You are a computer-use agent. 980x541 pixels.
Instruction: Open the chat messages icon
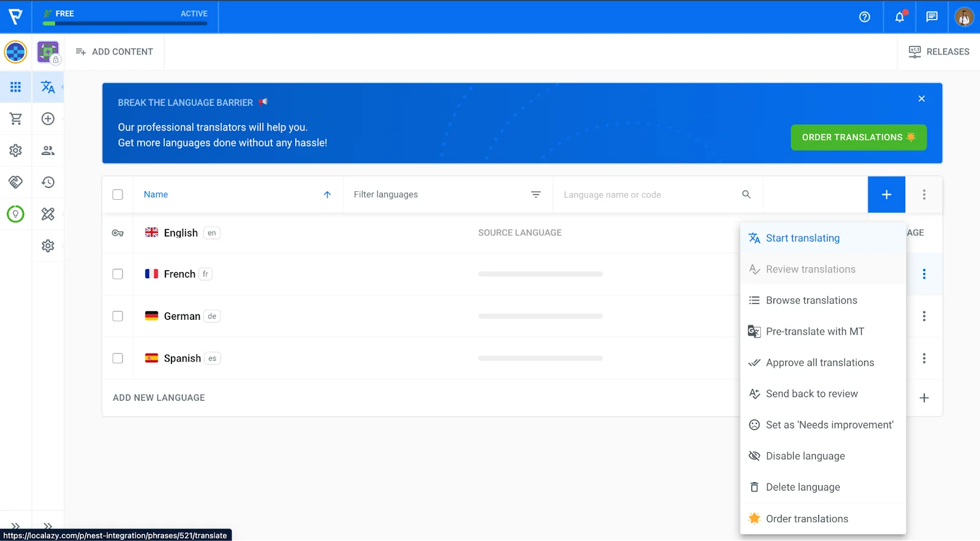[x=932, y=17]
